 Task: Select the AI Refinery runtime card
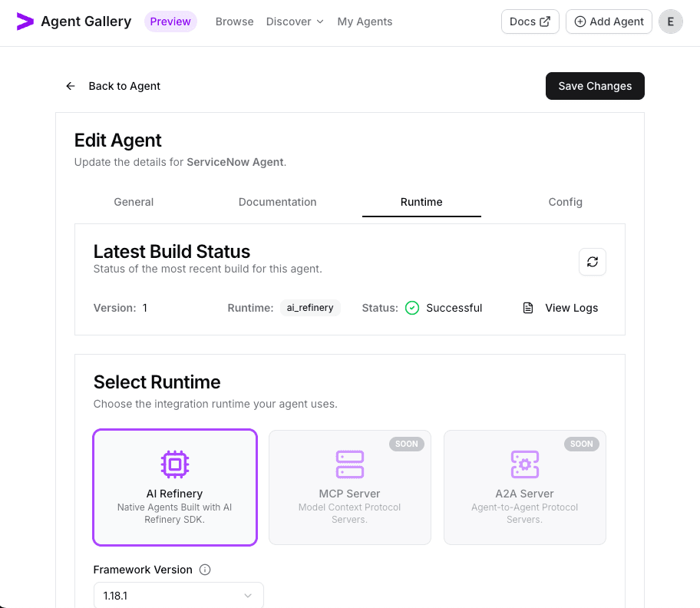175,487
